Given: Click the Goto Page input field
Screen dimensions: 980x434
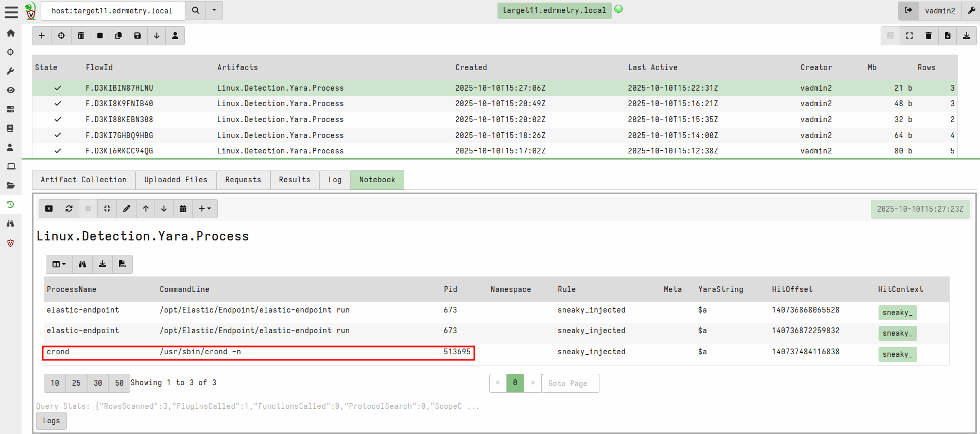Looking at the screenshot, I should point(570,383).
